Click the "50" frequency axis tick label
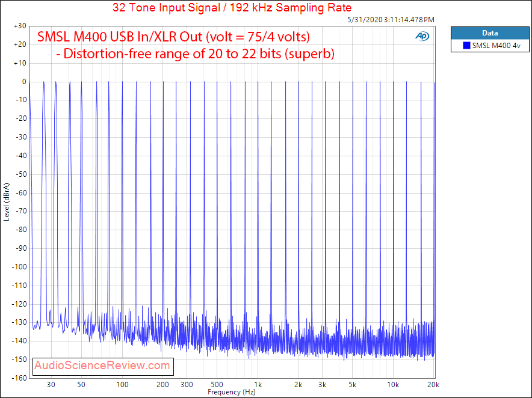Viewport: 532px width, 398px height. tap(81, 385)
